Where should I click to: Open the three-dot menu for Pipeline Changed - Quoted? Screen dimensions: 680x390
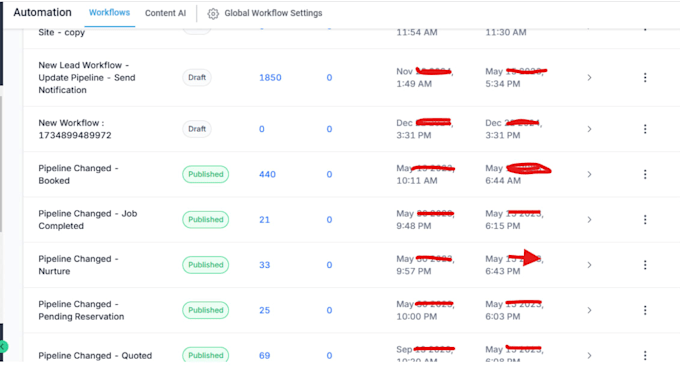click(x=645, y=355)
